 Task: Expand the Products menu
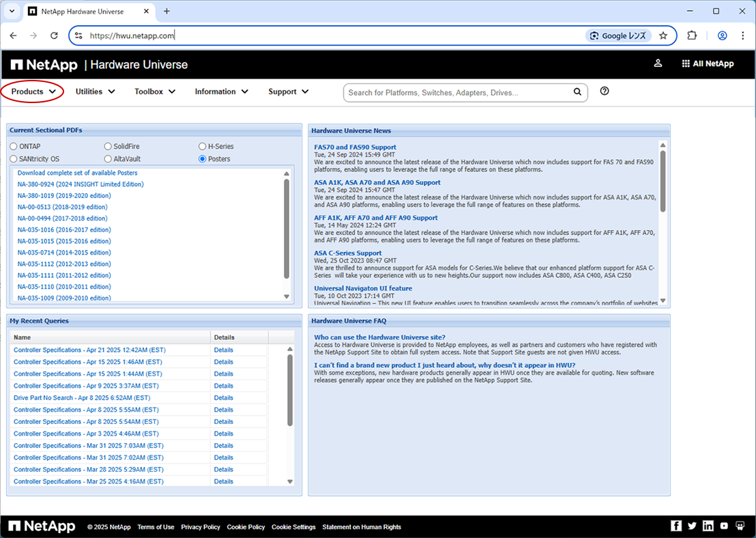coord(33,91)
